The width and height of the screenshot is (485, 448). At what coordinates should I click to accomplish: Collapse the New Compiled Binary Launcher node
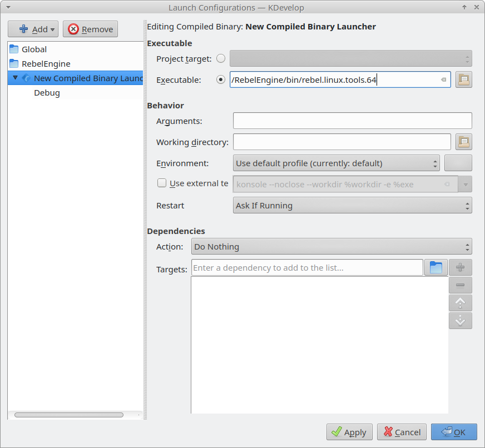click(15, 78)
